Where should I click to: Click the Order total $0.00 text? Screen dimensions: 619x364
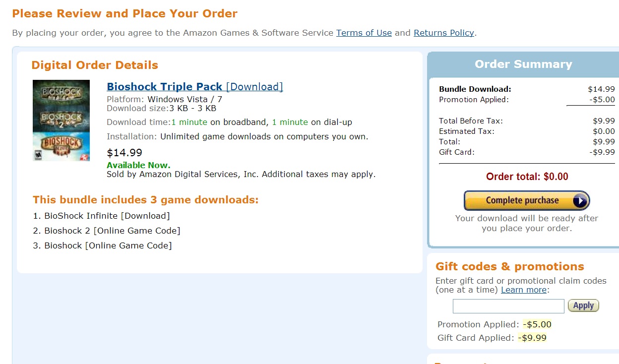(527, 177)
